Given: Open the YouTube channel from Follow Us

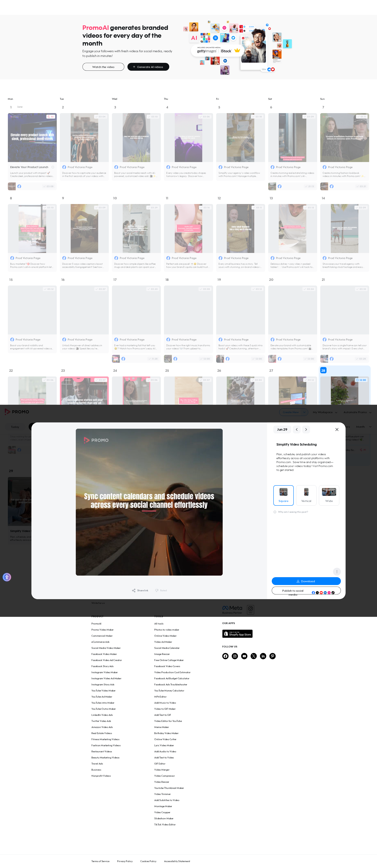Looking at the screenshot, I should click(244, 656).
